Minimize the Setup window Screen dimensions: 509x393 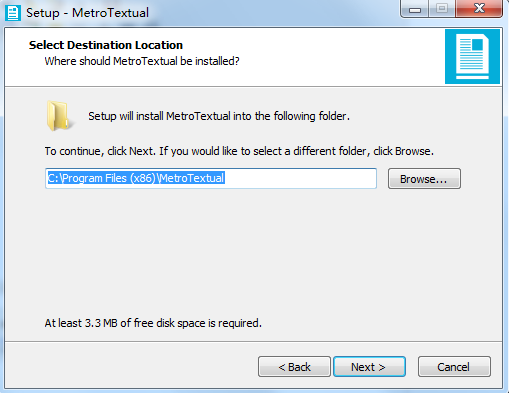point(415,9)
